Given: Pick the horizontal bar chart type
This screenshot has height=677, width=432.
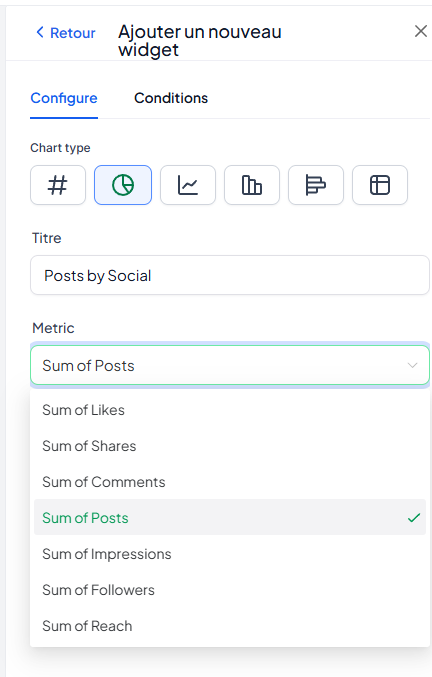Looking at the screenshot, I should click(x=316, y=185).
